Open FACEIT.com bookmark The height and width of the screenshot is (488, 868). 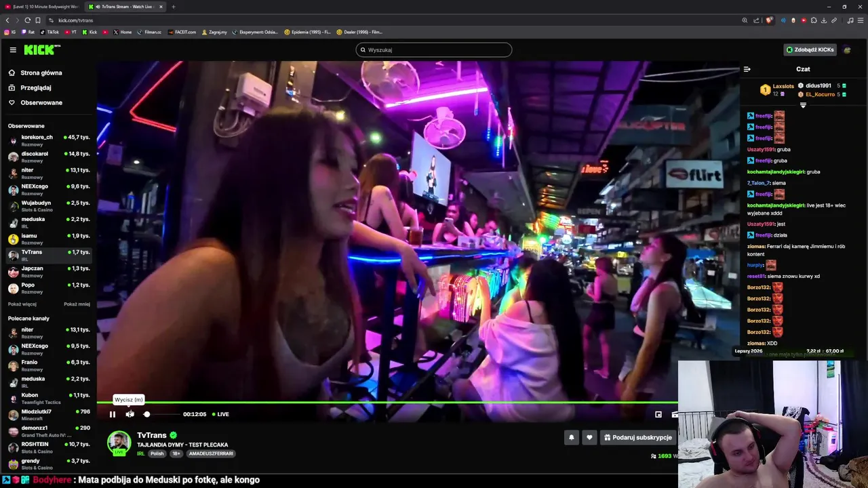point(182,32)
